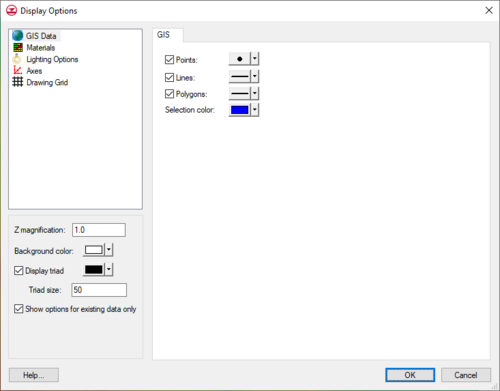Click the Lines style preview button
This screenshot has width=500, height=391.
[x=240, y=76]
